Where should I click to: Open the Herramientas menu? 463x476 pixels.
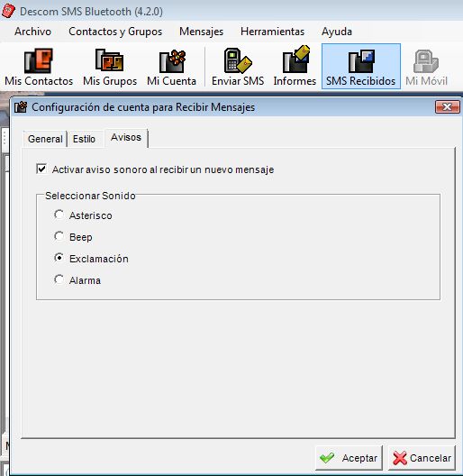(272, 32)
